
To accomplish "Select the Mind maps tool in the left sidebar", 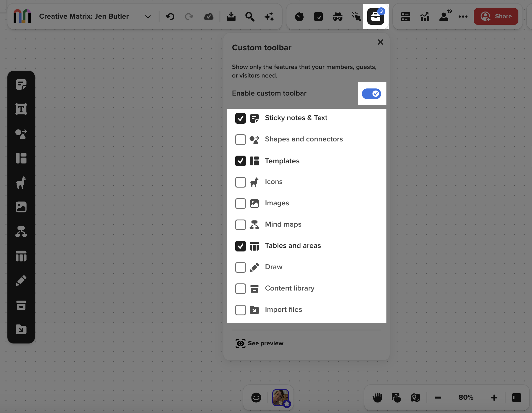I will 21,232.
